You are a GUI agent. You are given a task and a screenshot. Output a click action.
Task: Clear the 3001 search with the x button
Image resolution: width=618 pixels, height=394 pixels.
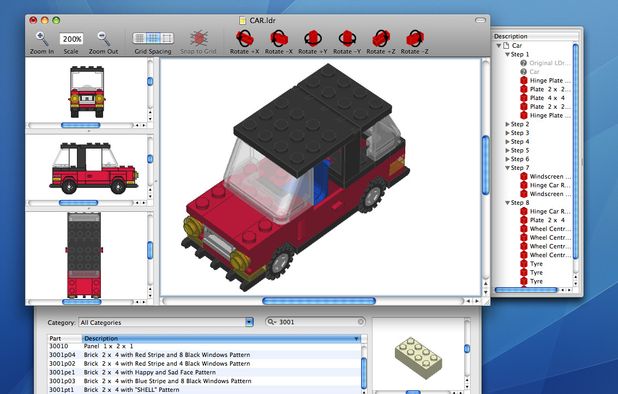[360, 322]
